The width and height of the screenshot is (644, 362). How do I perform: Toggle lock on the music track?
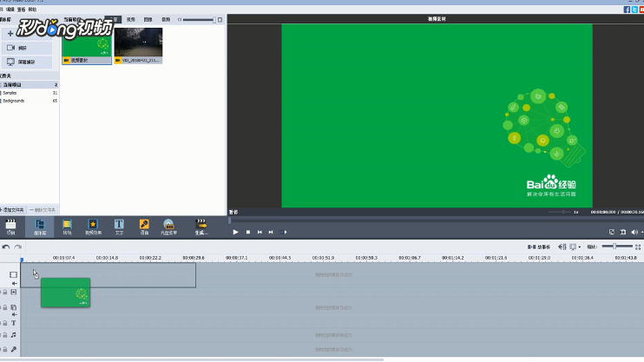click(x=5, y=335)
